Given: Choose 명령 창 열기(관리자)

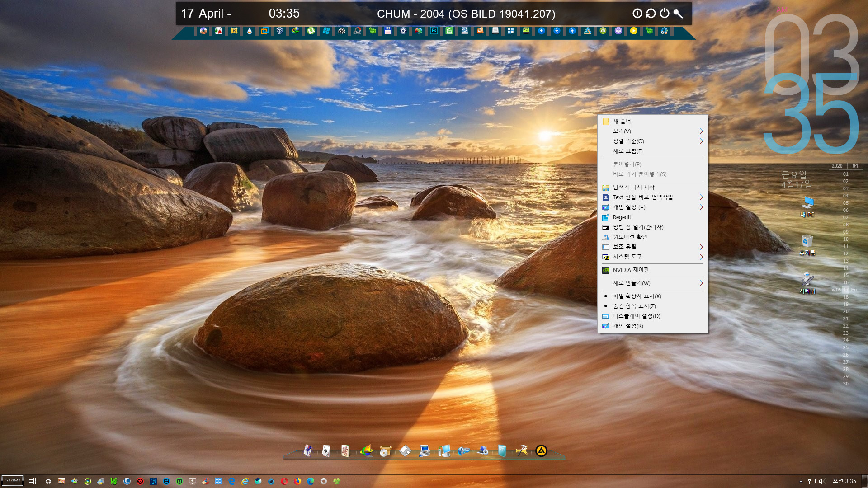Looking at the screenshot, I should [x=653, y=227].
